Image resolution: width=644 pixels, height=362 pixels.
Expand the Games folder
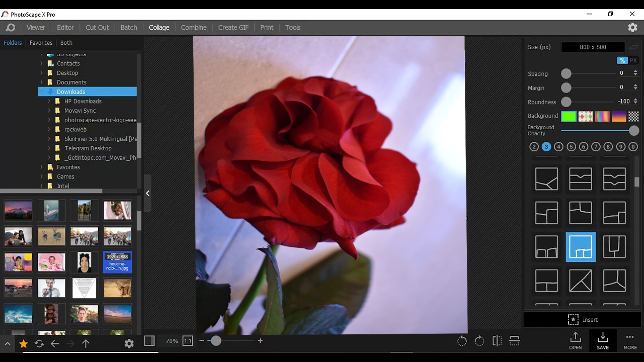(42, 176)
